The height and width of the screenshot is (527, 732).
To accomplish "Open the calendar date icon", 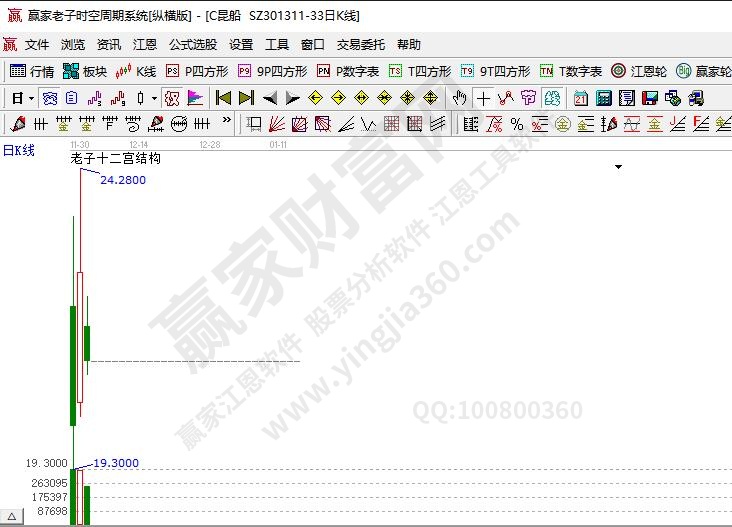I will pos(581,98).
